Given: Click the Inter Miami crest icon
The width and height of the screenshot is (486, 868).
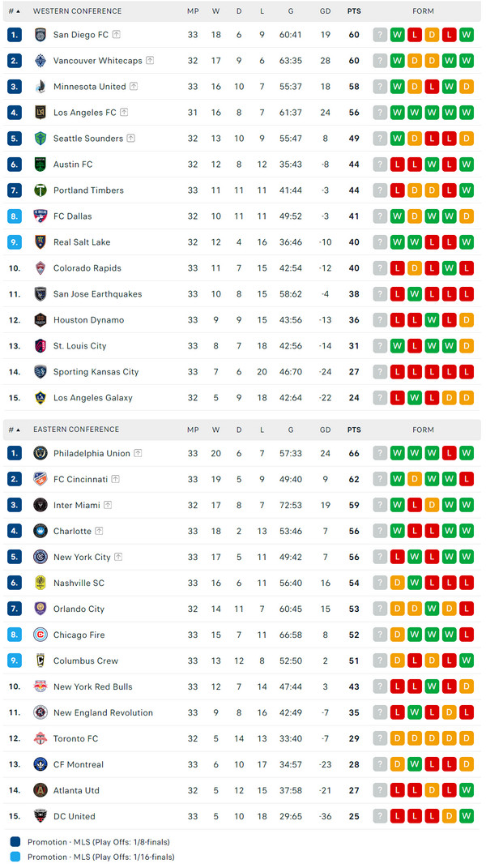Looking at the screenshot, I should 40,506.
